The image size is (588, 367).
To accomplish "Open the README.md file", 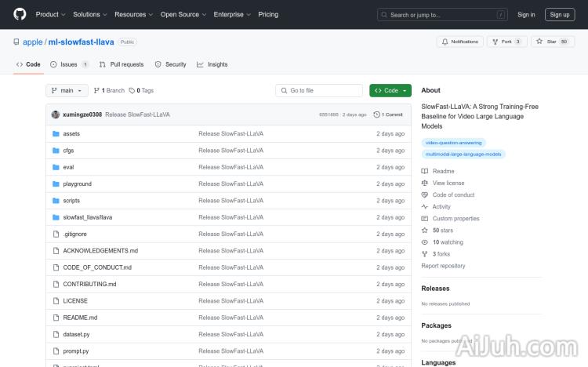I will point(80,318).
